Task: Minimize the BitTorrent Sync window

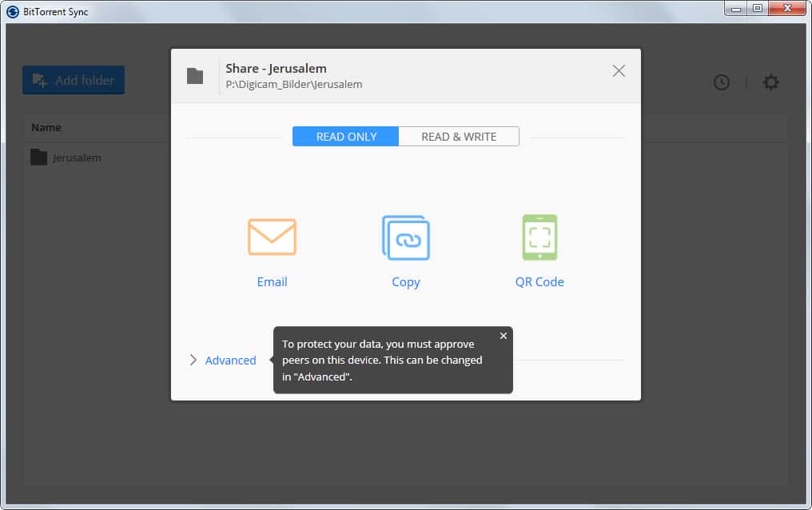Action: click(x=736, y=8)
